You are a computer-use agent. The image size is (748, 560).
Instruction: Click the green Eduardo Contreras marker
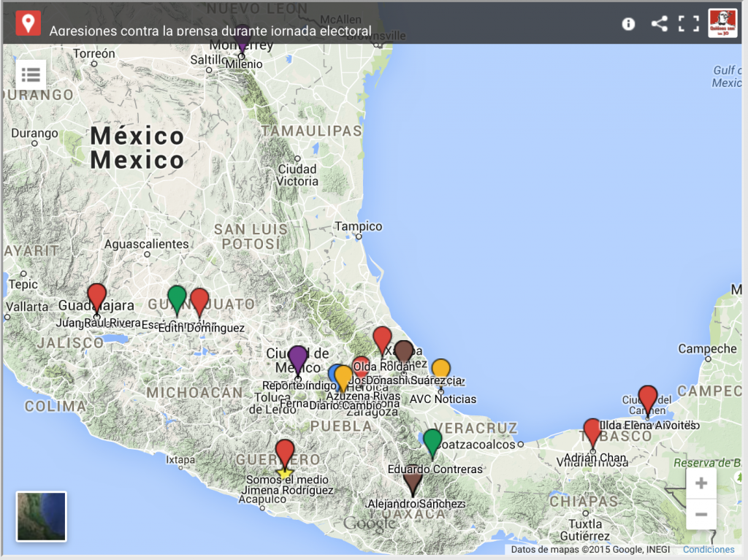[x=432, y=441]
